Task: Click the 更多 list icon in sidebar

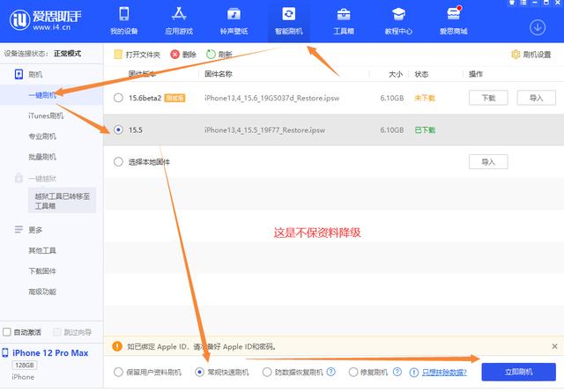Action: pos(19,229)
